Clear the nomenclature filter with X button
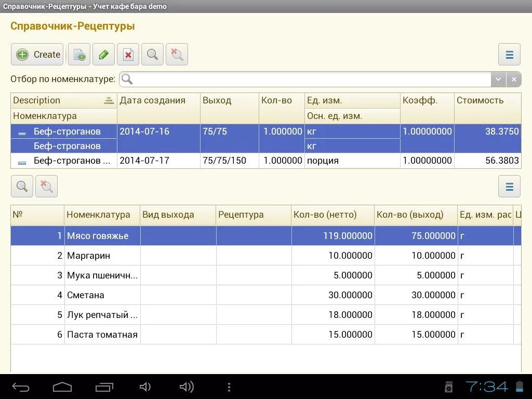This screenshot has height=399, width=532. point(514,79)
